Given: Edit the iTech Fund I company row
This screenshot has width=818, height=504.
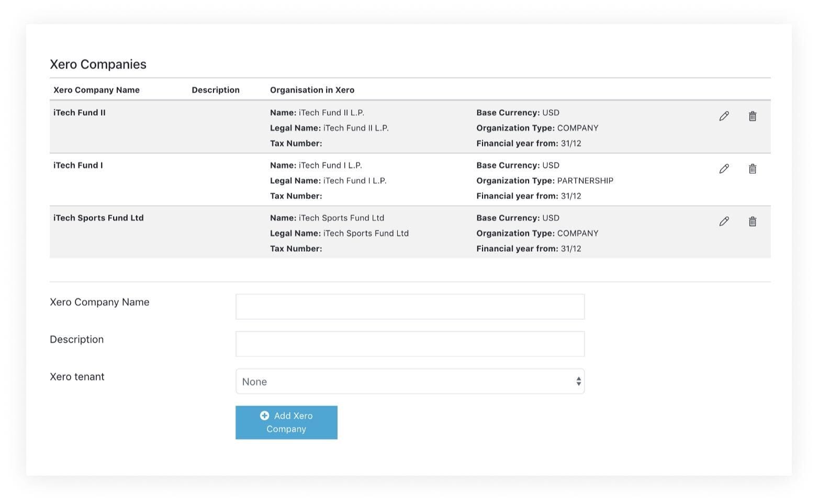Looking at the screenshot, I should pyautogui.click(x=724, y=169).
